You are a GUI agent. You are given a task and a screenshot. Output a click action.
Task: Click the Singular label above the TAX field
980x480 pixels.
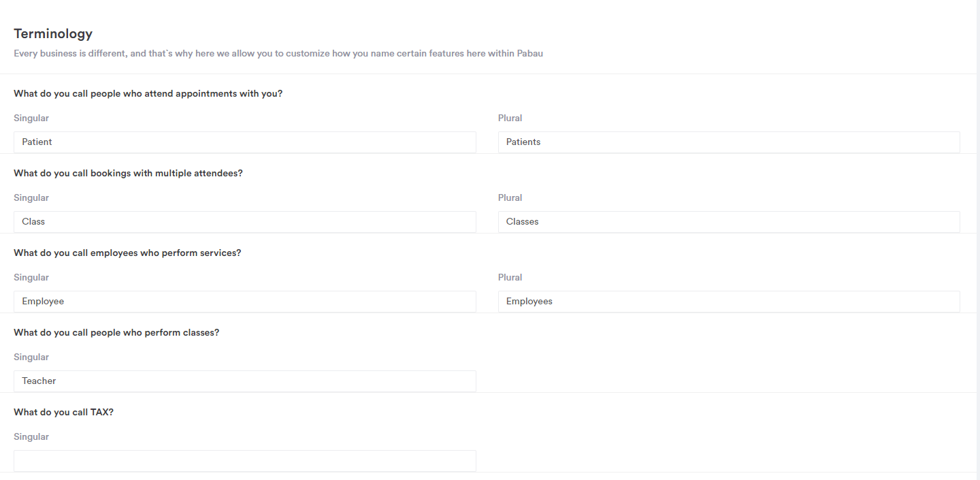(x=31, y=436)
